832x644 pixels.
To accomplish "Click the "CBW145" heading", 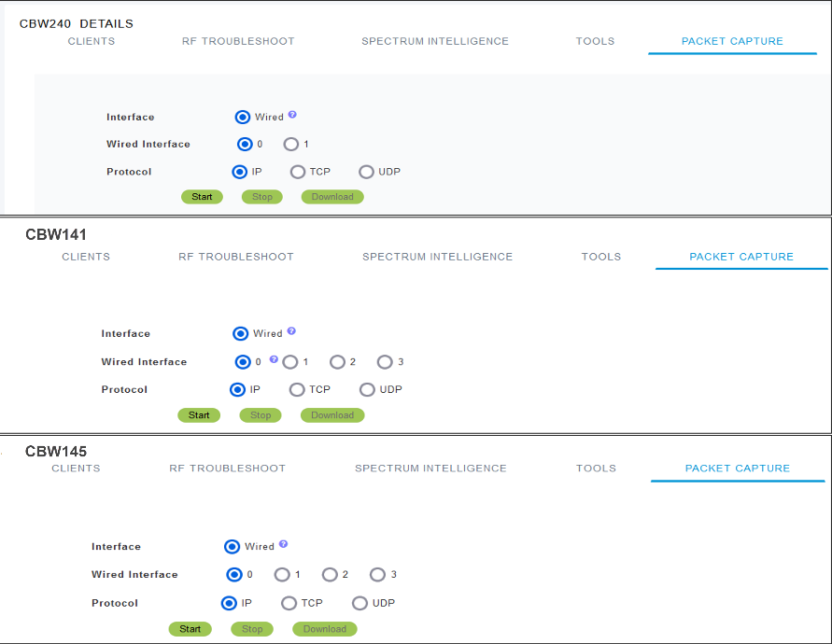I will [x=56, y=452].
